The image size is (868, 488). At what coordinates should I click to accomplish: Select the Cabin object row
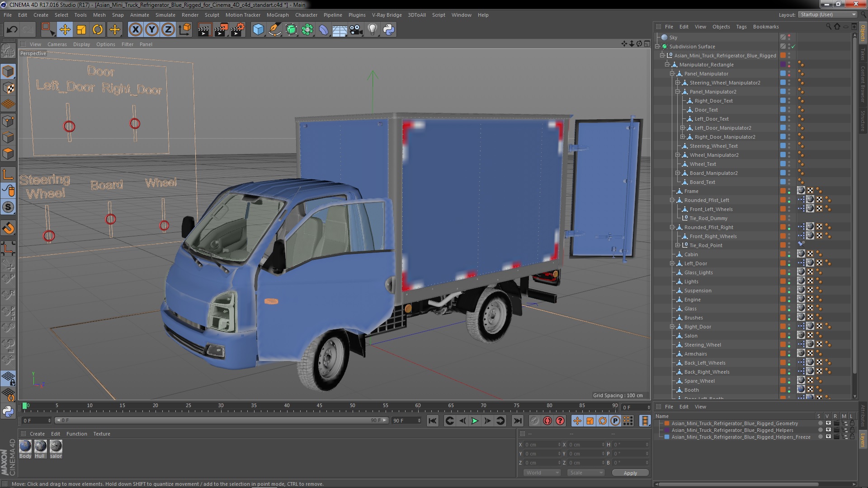(691, 254)
